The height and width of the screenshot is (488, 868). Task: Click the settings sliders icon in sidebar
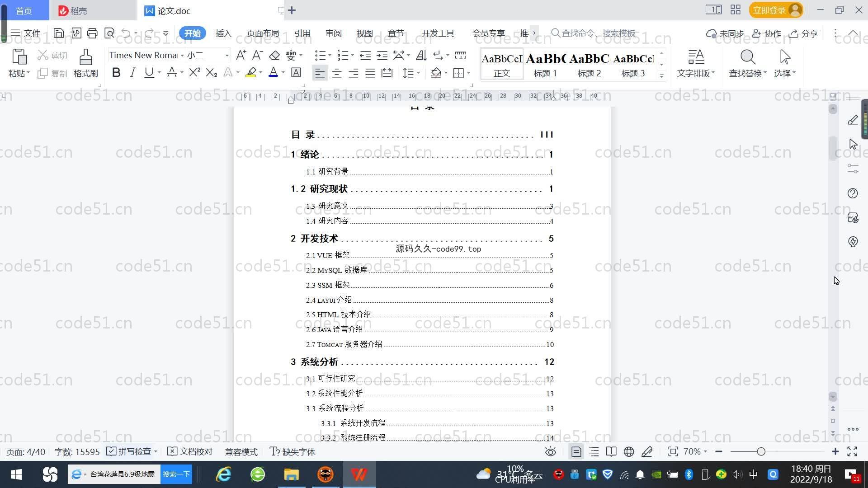(853, 169)
